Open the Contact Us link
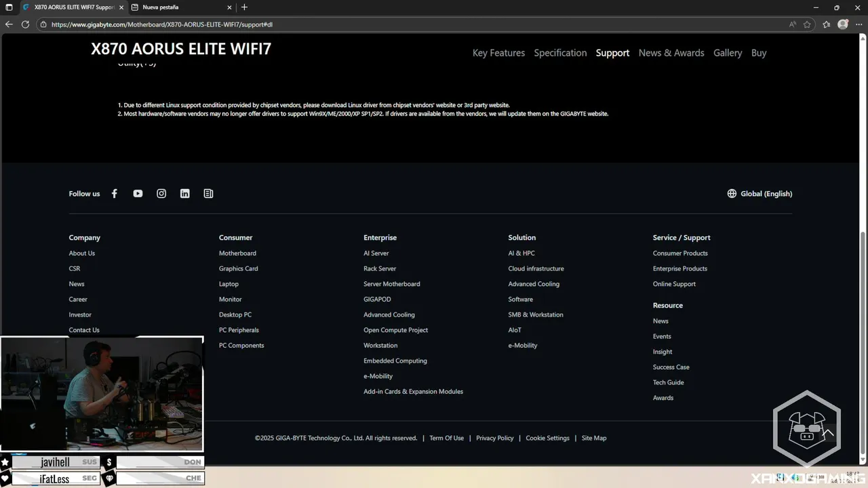 point(84,330)
